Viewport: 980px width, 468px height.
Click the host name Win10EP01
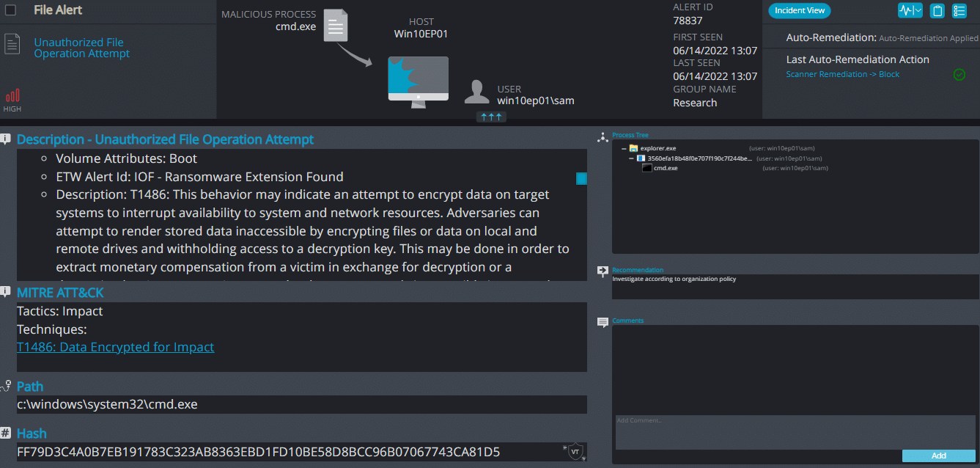421,34
